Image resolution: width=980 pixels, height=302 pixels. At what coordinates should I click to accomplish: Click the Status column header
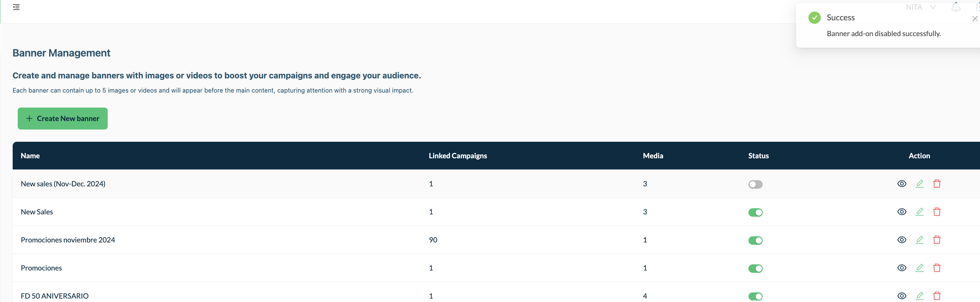point(758,156)
